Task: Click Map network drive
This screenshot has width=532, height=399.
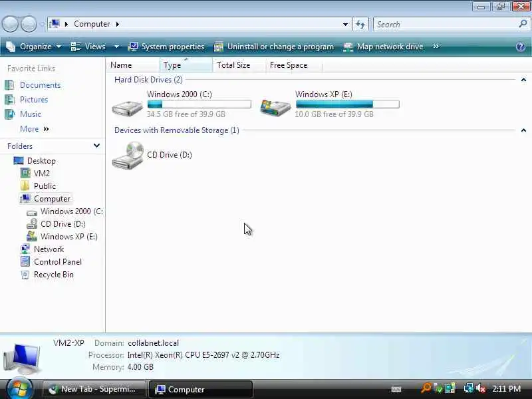Action: point(384,47)
